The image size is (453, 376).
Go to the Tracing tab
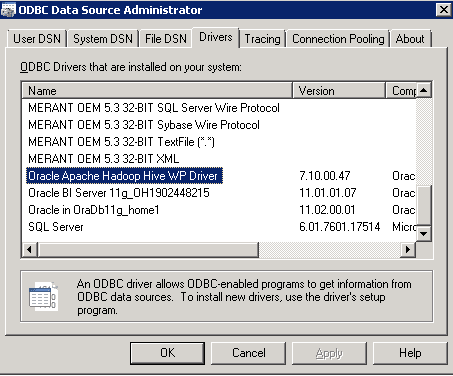[x=262, y=39]
